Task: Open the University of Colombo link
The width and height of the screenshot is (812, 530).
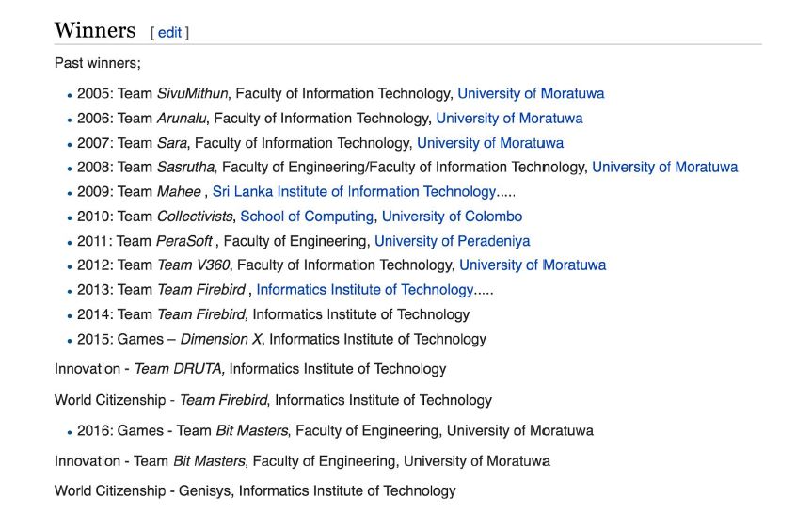Action: 452,216
